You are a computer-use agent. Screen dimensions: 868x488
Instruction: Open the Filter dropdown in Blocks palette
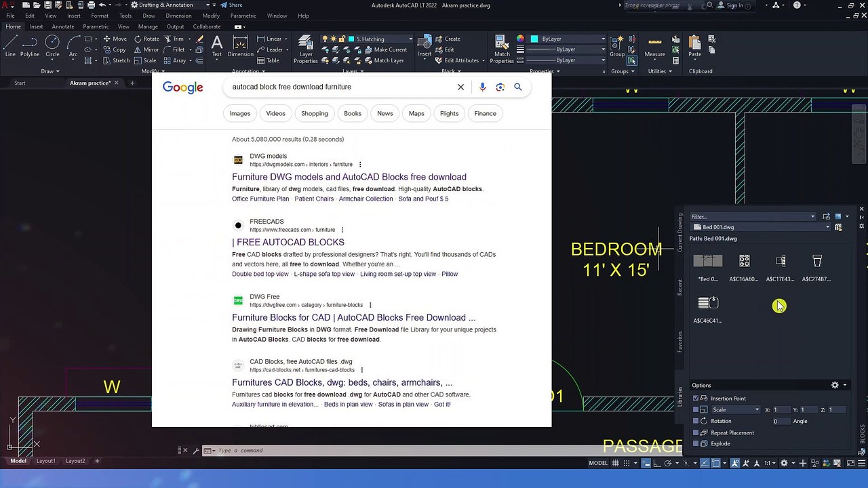click(x=812, y=217)
